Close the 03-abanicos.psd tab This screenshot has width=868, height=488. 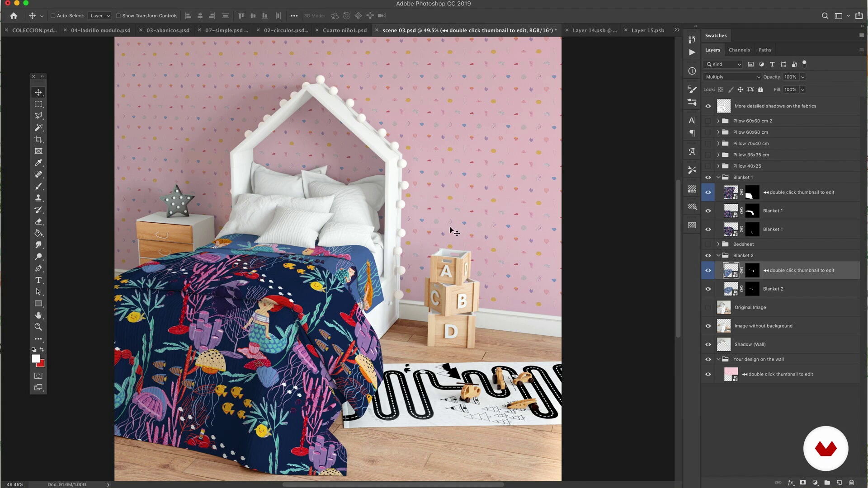141,30
